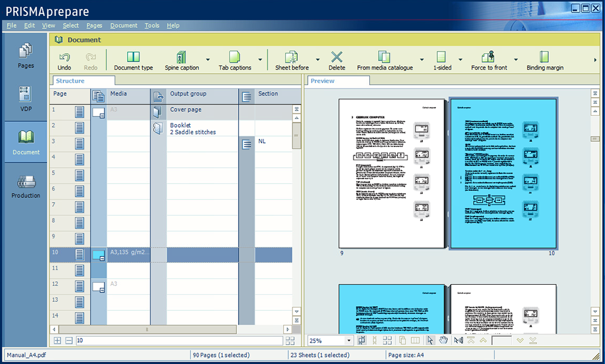
Task: Pick media From media catalogue
Action: coord(385,61)
